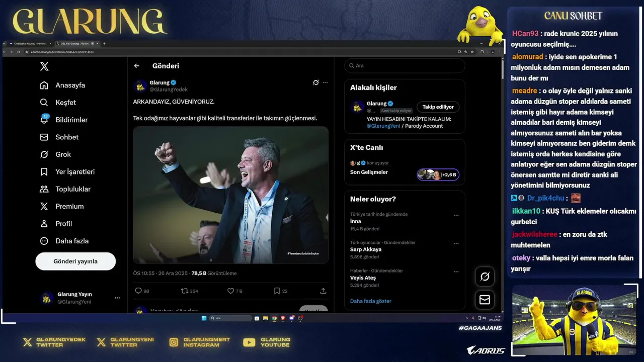Open Topluluklar communities

coord(65,189)
